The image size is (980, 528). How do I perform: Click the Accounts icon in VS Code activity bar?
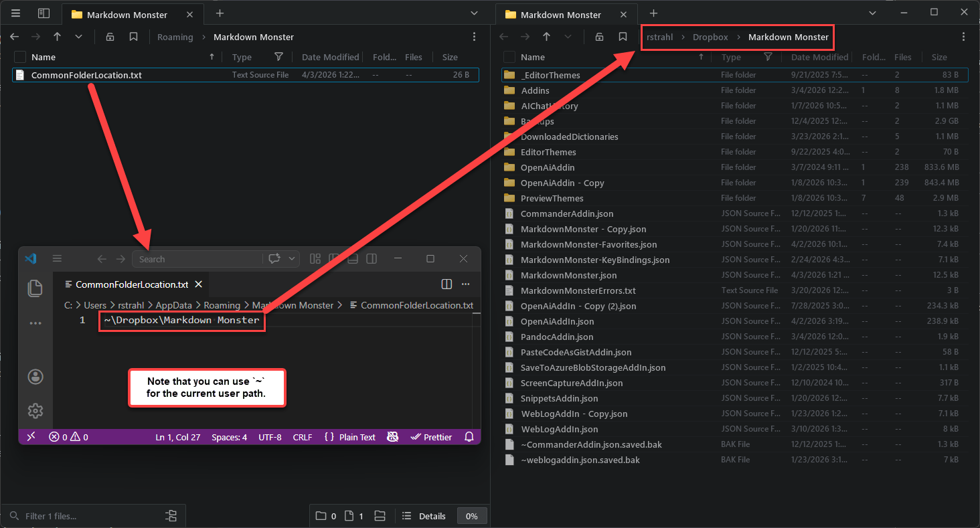[35, 376]
